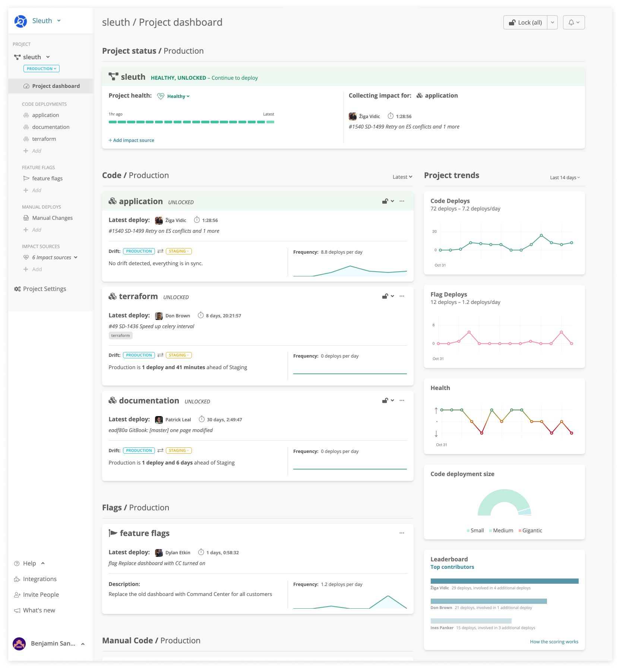Expand user account menu caret
The image size is (623, 672).
click(x=83, y=644)
